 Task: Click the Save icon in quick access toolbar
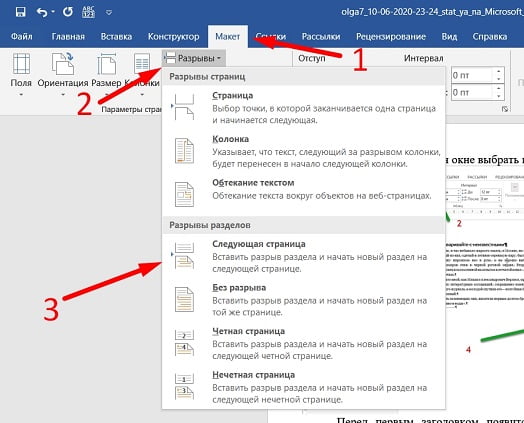20,12
